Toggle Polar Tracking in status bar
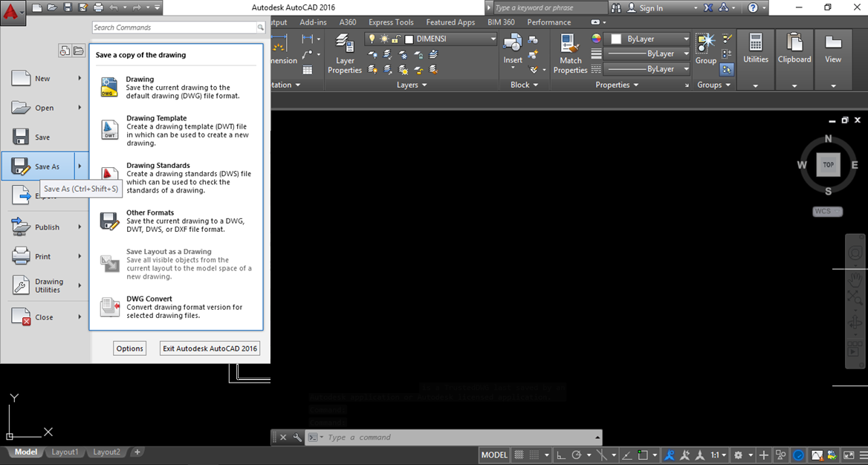This screenshot has width=868, height=465. [576, 455]
